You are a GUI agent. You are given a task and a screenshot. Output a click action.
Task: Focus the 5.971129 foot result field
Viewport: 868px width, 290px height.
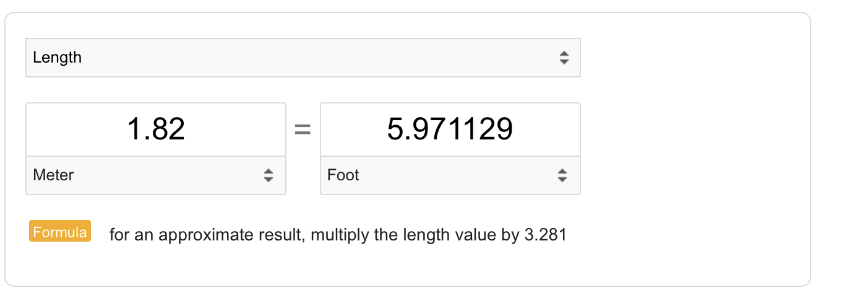[x=450, y=130]
